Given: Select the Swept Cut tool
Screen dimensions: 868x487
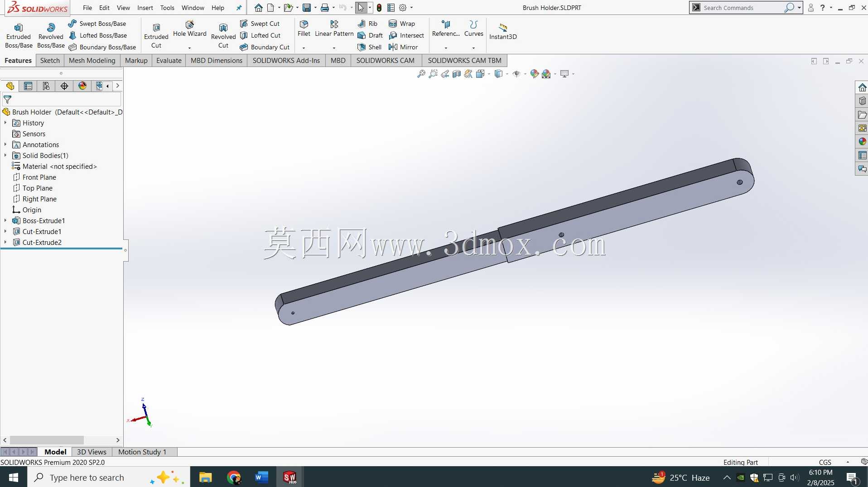Looking at the screenshot, I should (260, 24).
